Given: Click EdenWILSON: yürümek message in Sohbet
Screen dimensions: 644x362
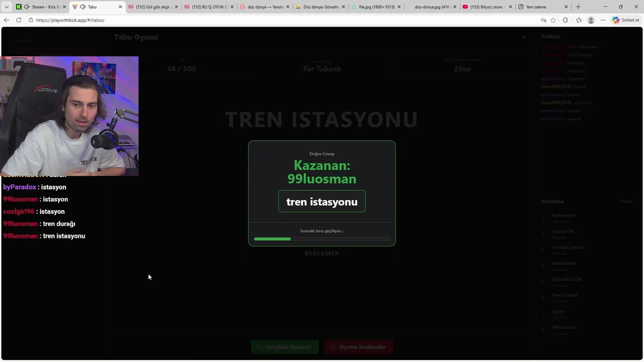Looking at the screenshot, I should 567,103.
